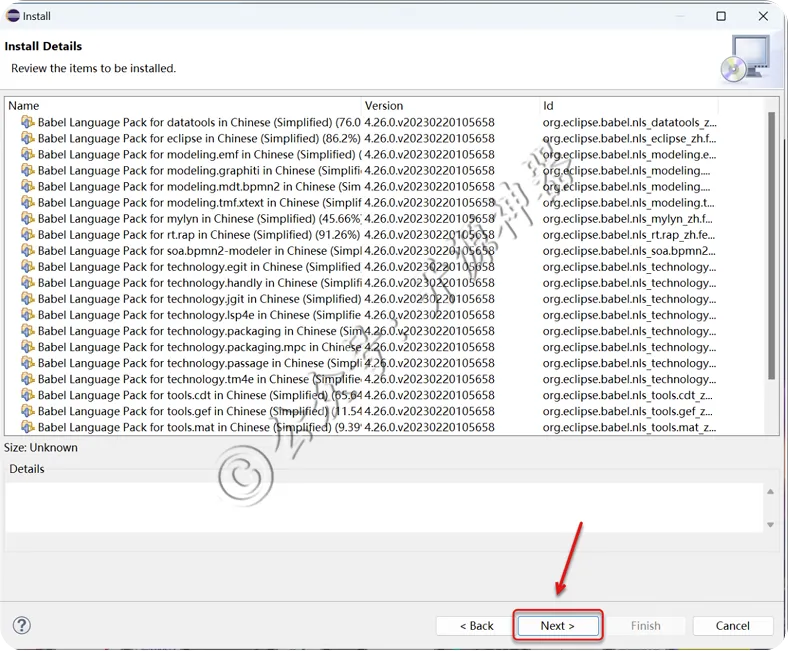Click the 'Size: Unknown' label
This screenshot has height=651, width=788.
41,447
